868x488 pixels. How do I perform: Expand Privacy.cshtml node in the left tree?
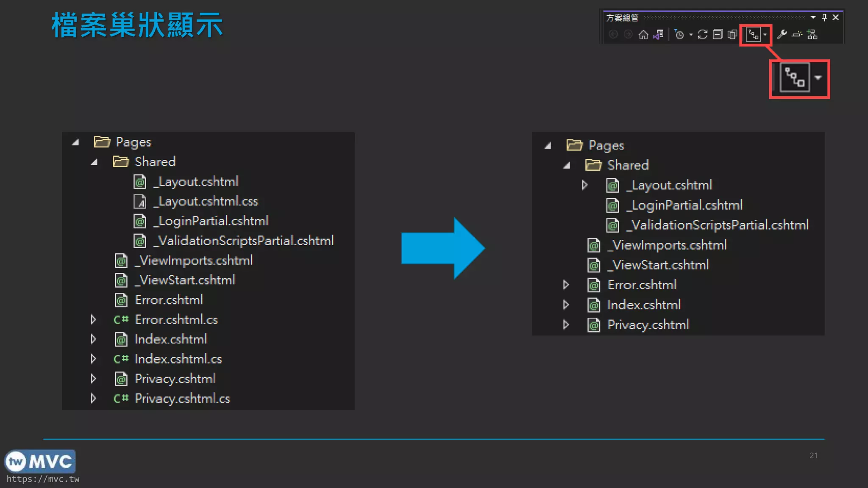[93, 378]
